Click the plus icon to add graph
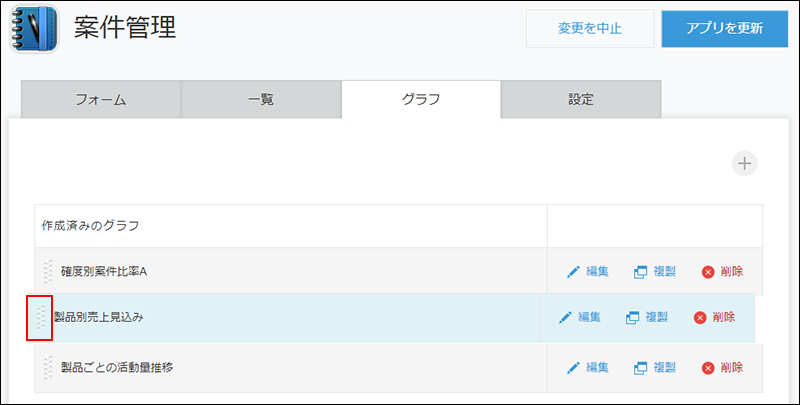Image resolution: width=800 pixels, height=405 pixels. coord(744,163)
